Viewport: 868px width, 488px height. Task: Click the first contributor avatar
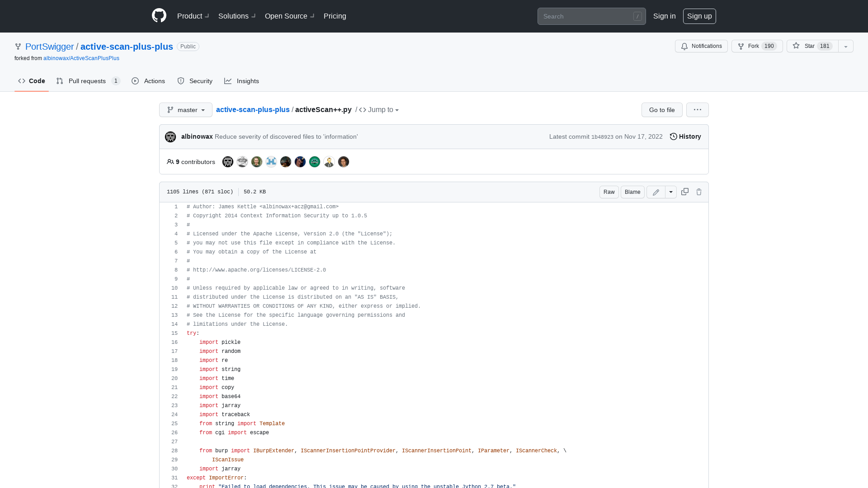228,162
